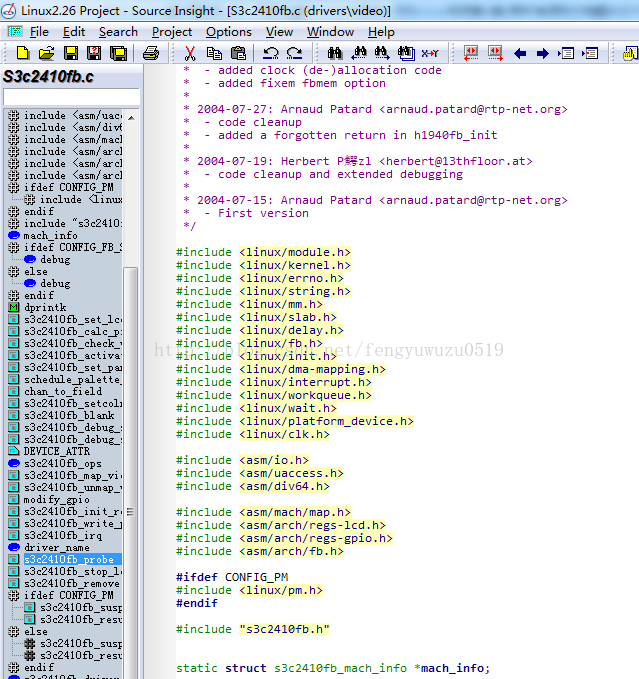Undo the last edit via toolbar arrow
This screenshot has width=639, height=679.
(x=271, y=53)
